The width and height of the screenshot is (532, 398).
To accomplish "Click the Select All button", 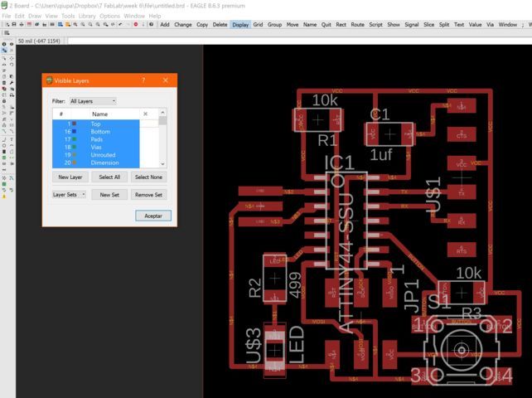I will click(109, 177).
